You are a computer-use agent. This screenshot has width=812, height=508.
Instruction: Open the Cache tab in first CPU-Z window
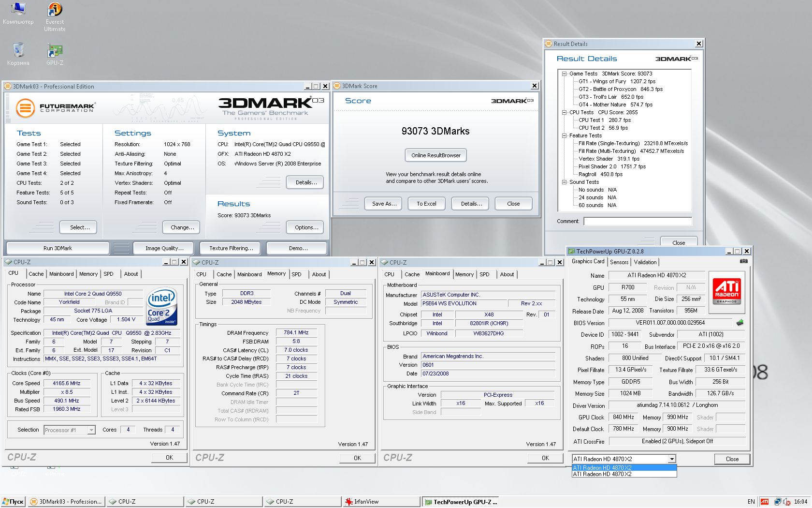pos(36,274)
